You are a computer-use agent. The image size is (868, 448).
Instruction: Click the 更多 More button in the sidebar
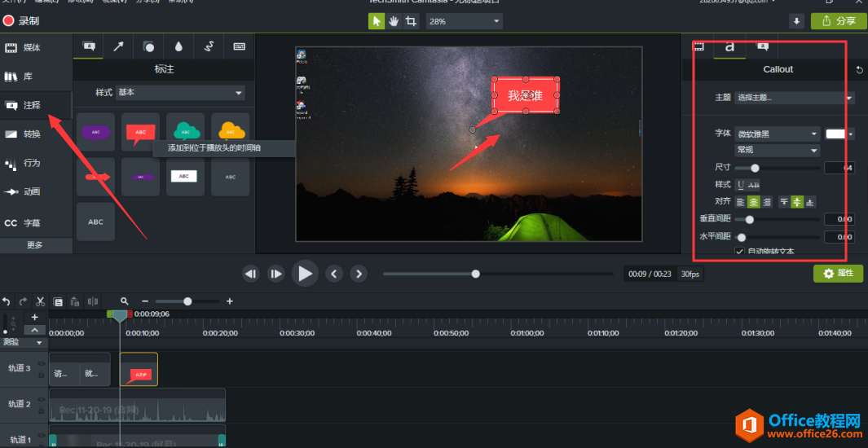pos(36,245)
